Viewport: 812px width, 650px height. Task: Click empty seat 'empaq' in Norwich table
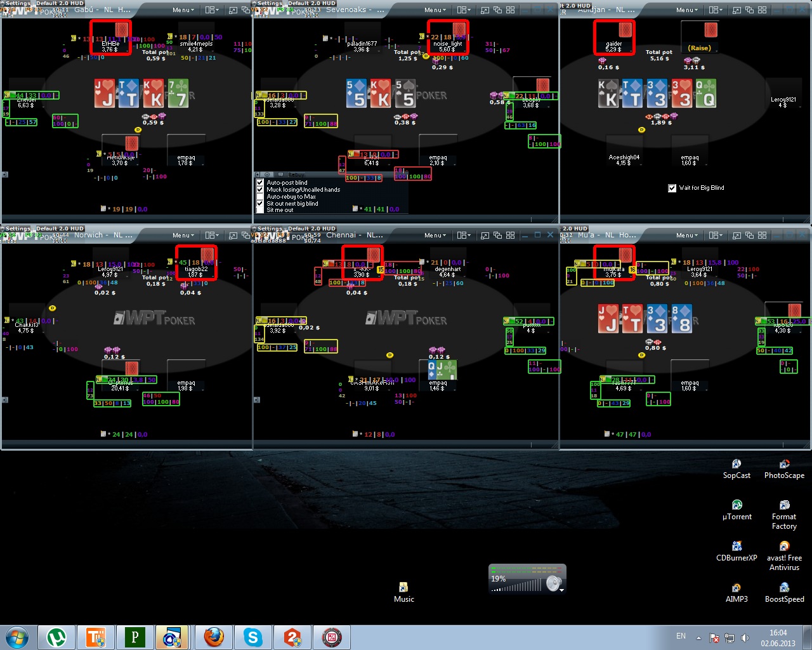[186, 375]
